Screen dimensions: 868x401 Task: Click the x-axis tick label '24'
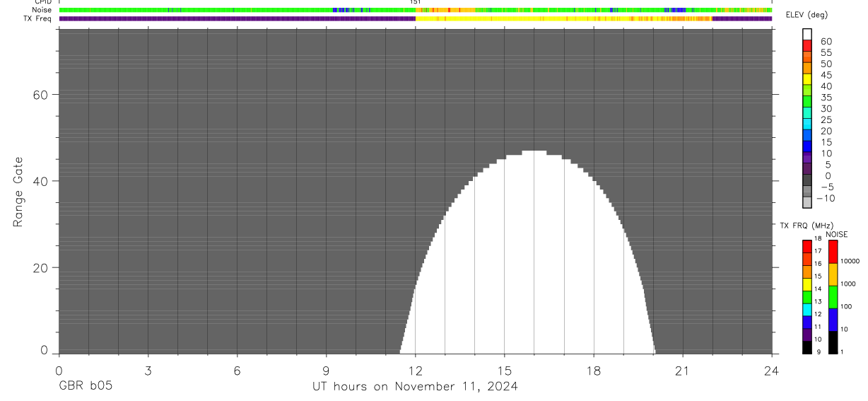tap(772, 371)
